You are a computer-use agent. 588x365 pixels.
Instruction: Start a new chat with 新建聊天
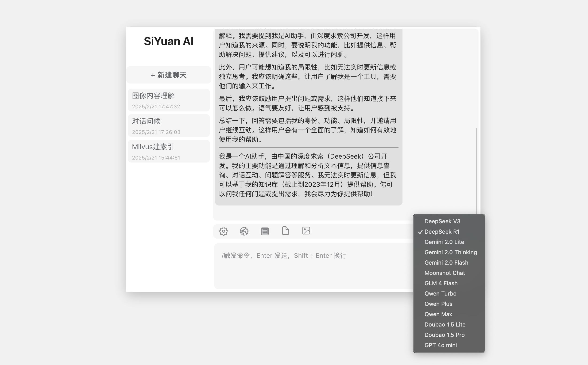[169, 75]
